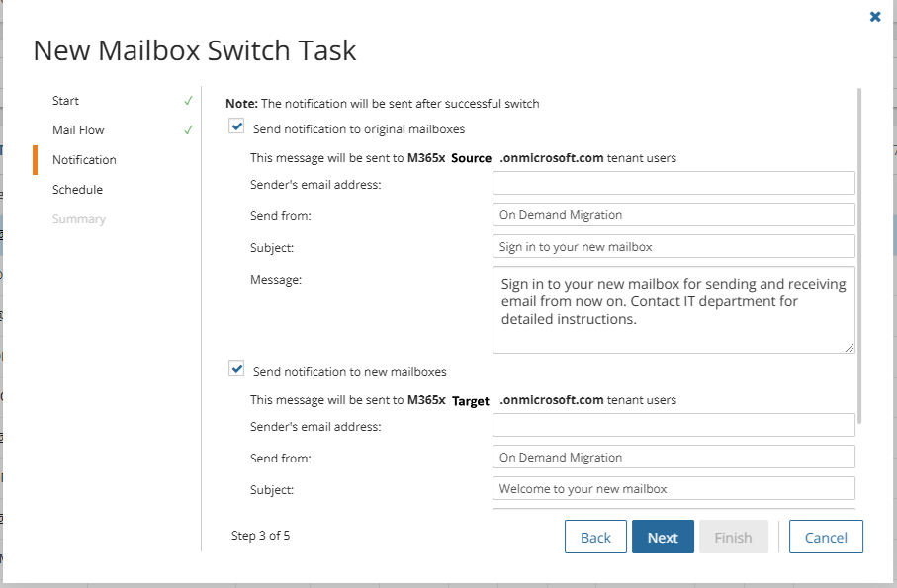Close the New Mailbox Switch Task dialog
Viewport: 897px width, 588px height.
[874, 17]
